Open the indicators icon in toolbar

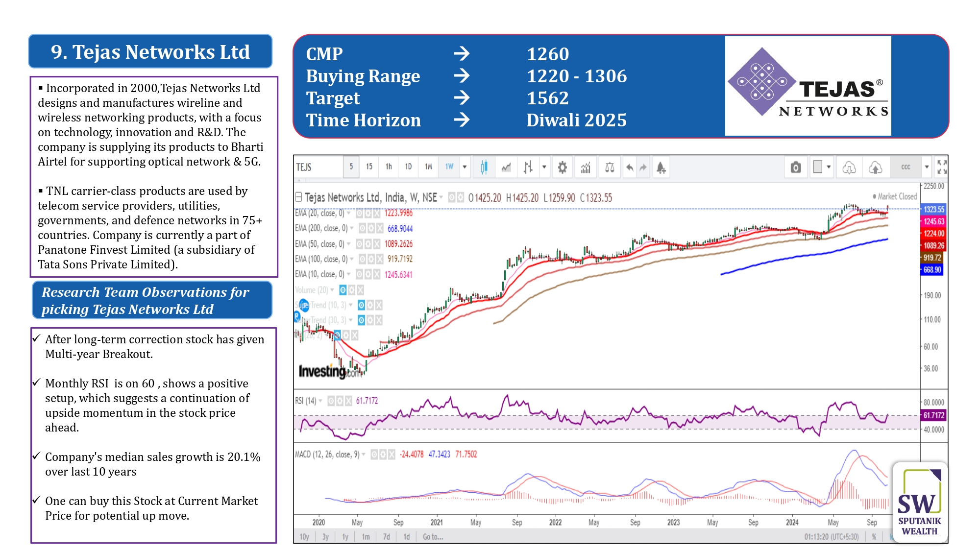586,168
